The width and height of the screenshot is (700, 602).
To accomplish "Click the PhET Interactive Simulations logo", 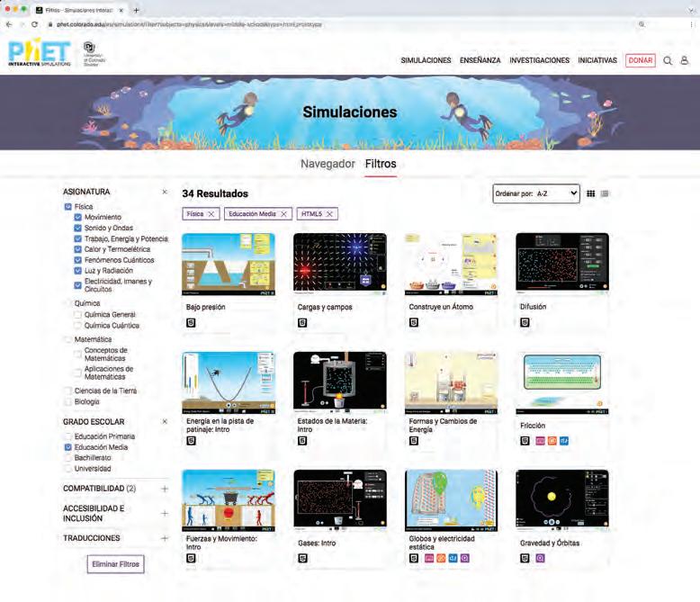I will (40, 53).
